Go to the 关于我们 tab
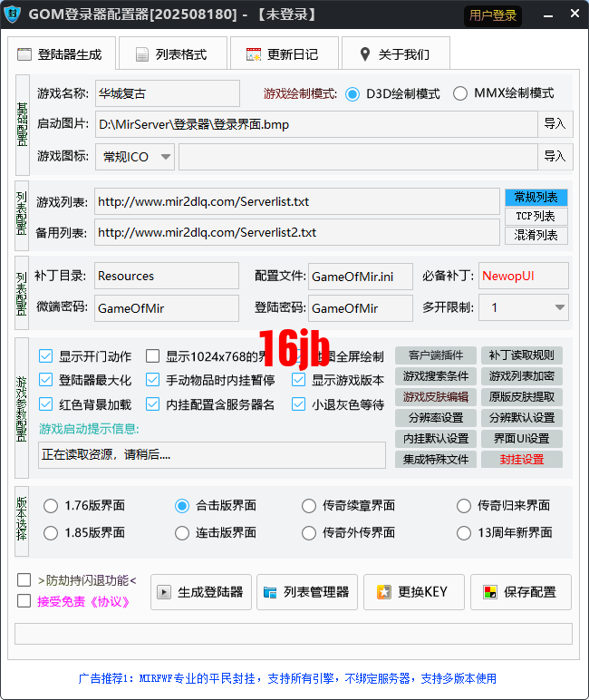This screenshot has height=700, width=589. click(395, 54)
